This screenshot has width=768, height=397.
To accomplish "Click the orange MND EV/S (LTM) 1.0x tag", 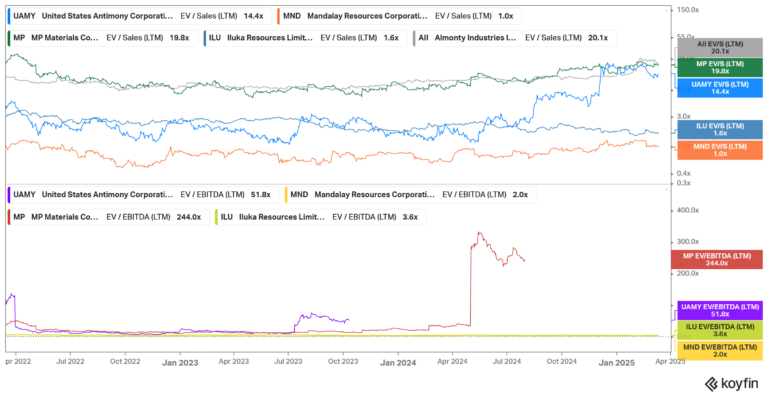I will click(720, 150).
